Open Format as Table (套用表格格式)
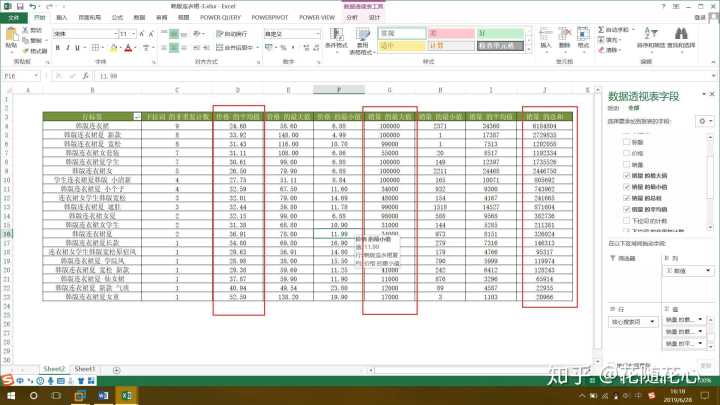Image resolution: width=720 pixels, height=405 pixels. click(362, 40)
